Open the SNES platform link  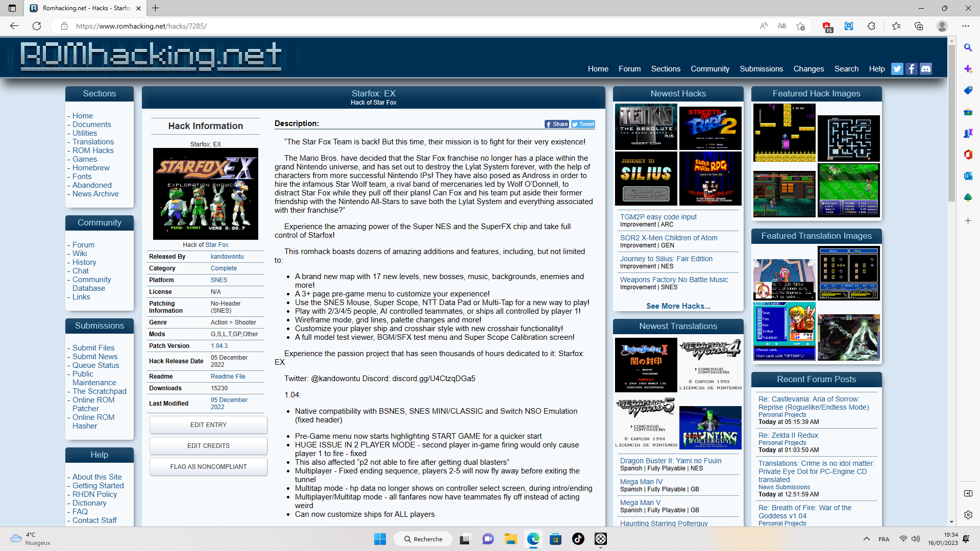219,280
